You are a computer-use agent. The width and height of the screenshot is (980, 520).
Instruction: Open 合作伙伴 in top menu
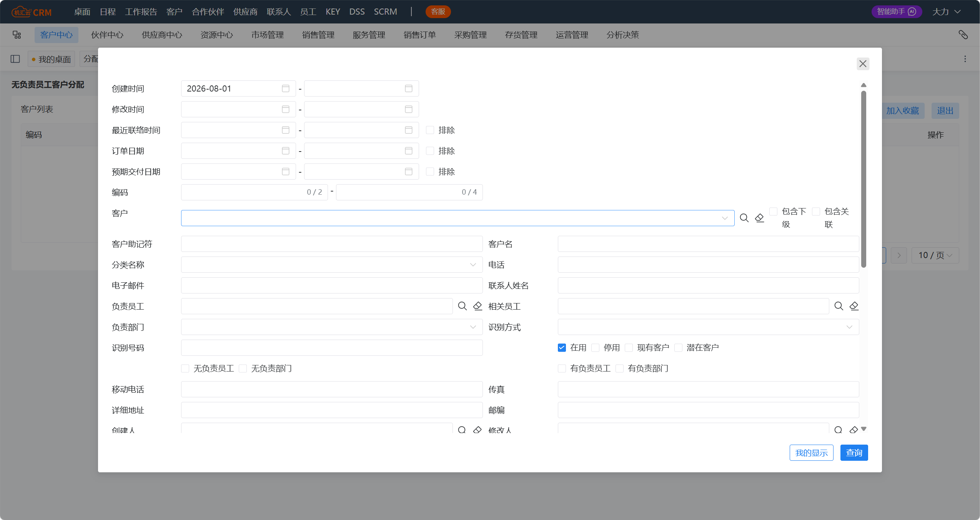tap(208, 12)
